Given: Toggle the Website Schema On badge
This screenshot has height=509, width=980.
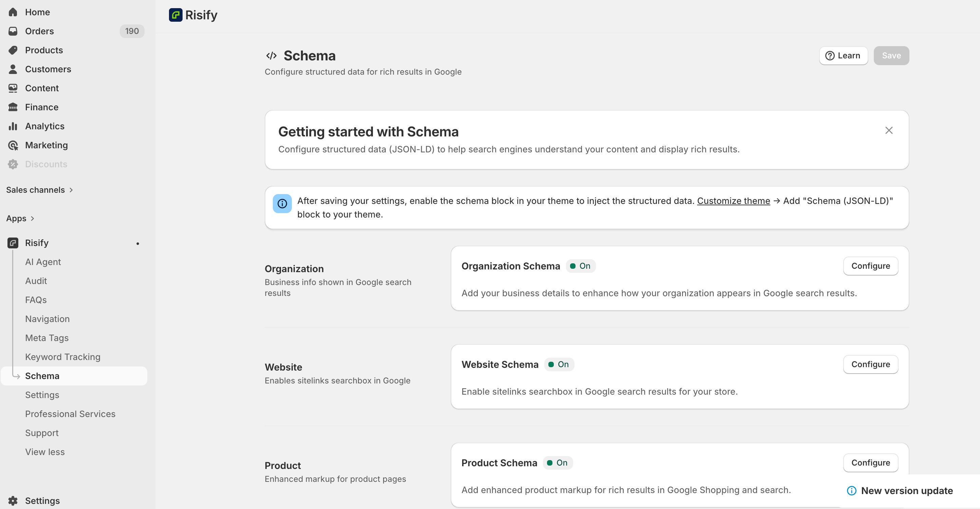Looking at the screenshot, I should tap(559, 364).
